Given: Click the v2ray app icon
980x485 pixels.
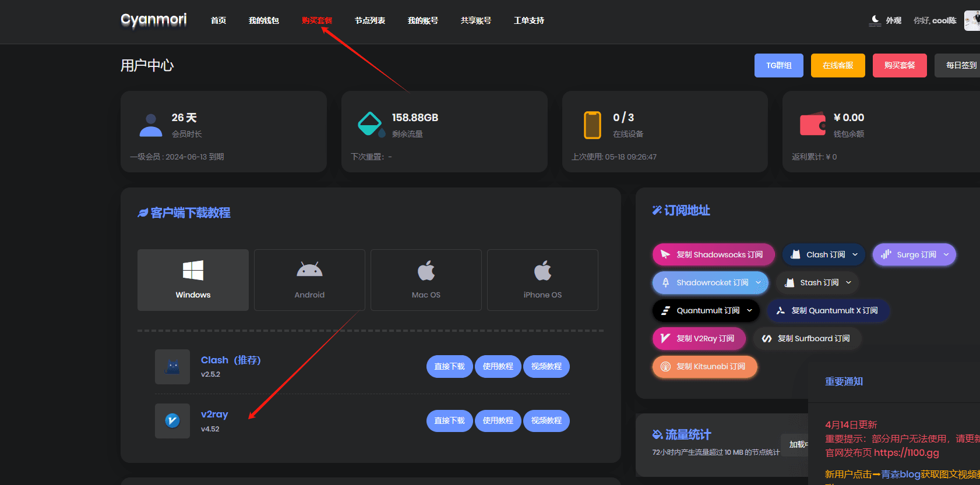Looking at the screenshot, I should pyautogui.click(x=172, y=420).
